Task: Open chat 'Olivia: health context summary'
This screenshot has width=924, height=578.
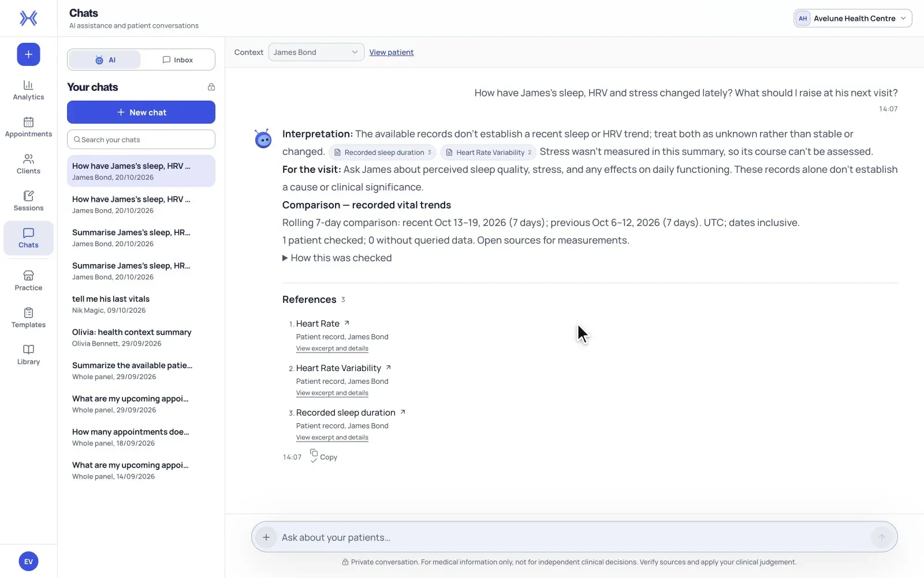Action: [141, 338]
